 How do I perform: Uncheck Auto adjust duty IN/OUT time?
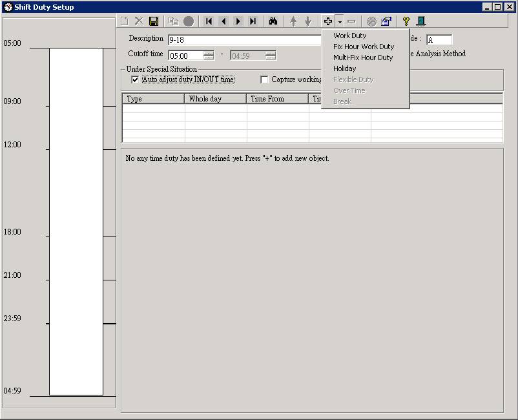tap(135, 79)
